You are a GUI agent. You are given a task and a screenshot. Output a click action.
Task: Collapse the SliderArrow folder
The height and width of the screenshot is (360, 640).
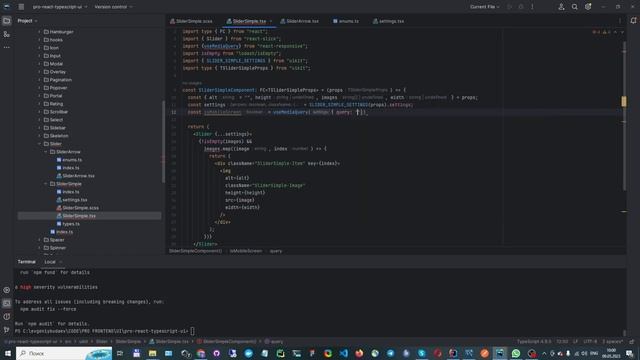pos(46,152)
